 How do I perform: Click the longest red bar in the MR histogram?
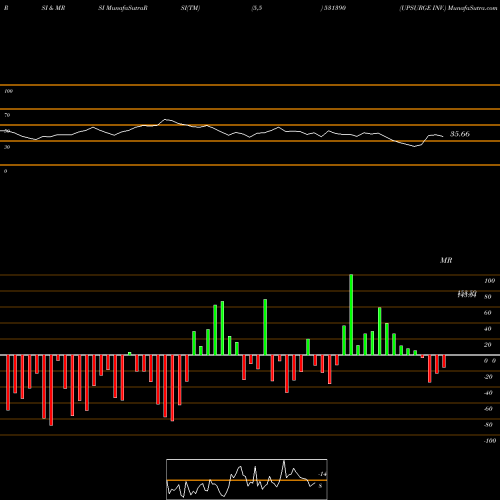click(51, 390)
